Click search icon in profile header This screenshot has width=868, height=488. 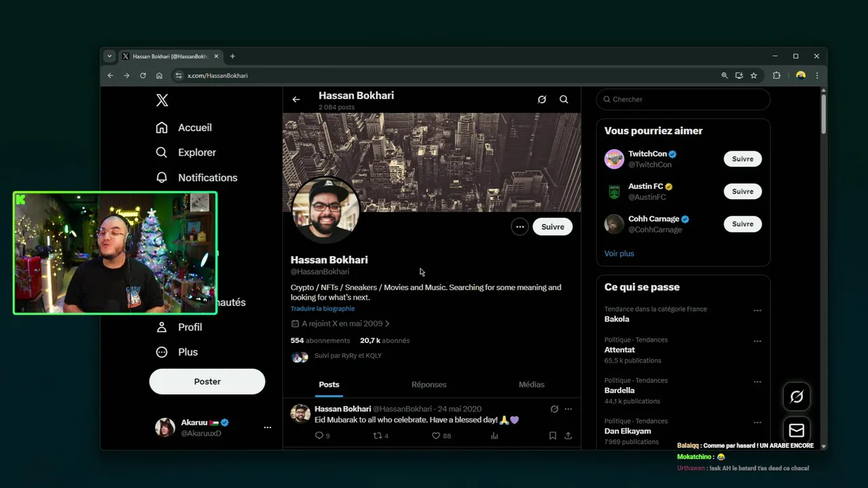564,100
